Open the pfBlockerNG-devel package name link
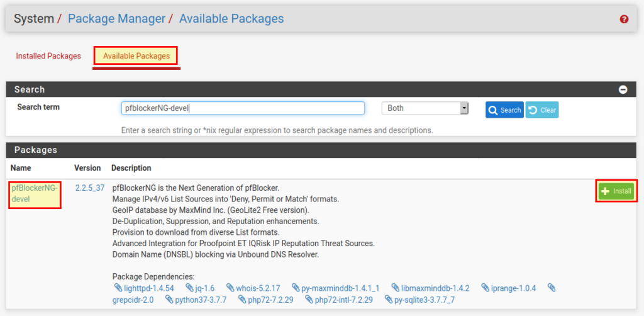 (x=35, y=193)
